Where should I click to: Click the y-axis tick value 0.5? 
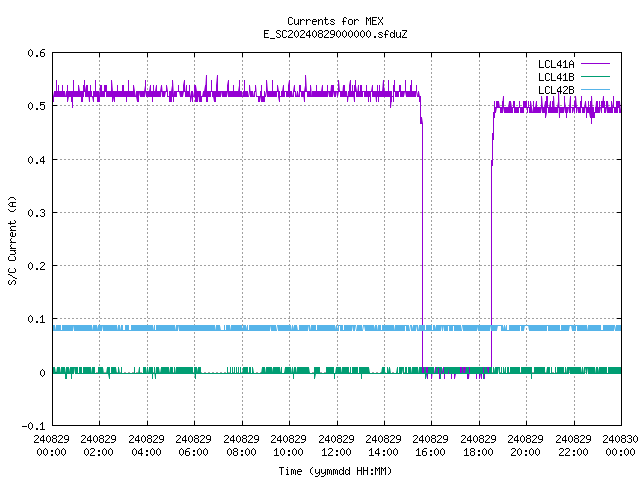(x=36, y=106)
